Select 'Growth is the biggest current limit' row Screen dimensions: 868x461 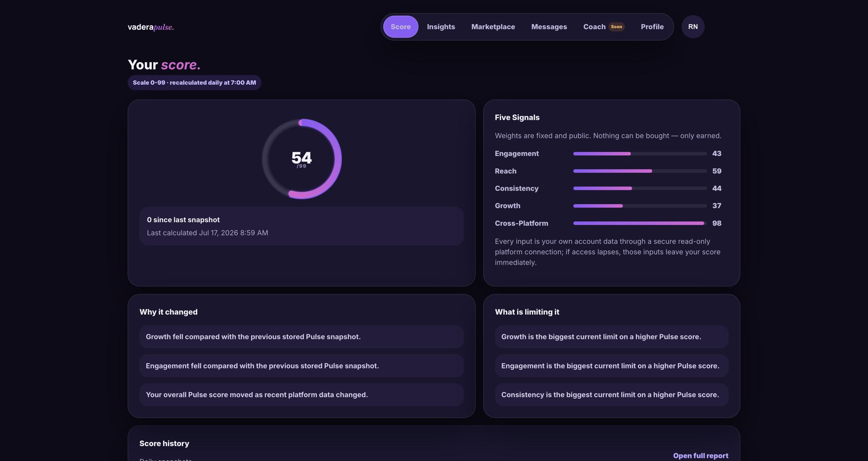[611, 337]
